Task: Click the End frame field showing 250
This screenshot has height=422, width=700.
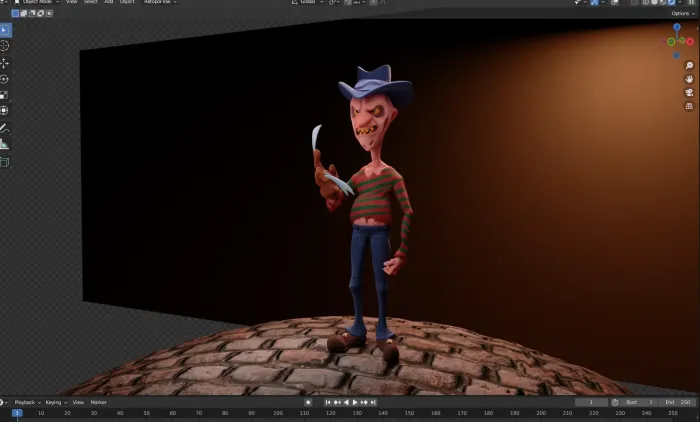Action: [x=678, y=402]
